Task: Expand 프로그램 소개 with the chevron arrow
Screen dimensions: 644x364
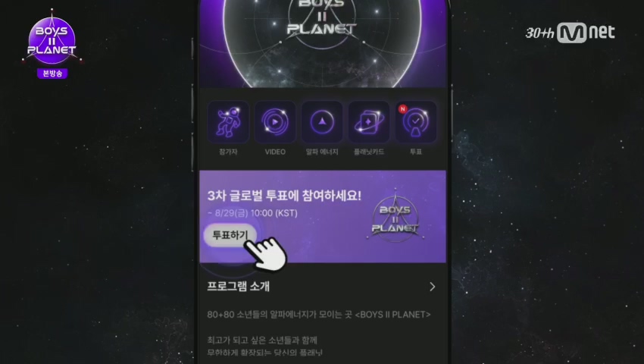Action: pos(432,287)
